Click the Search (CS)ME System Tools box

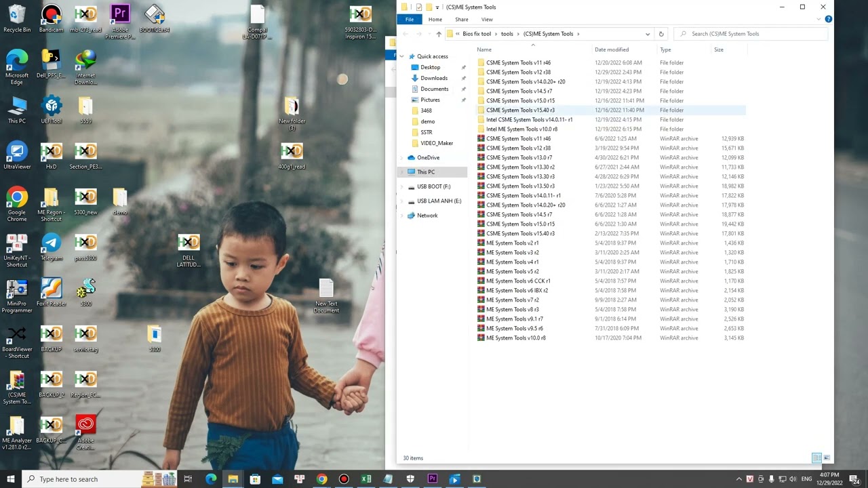point(751,34)
